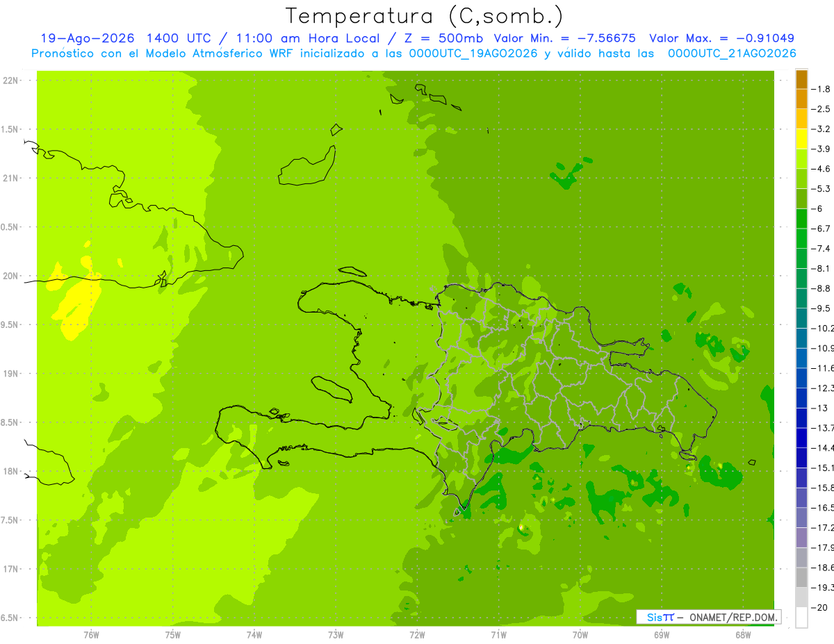Click the 'Valor Min. = -7.56675' text
This screenshot has width=834, height=644.
pos(564,38)
